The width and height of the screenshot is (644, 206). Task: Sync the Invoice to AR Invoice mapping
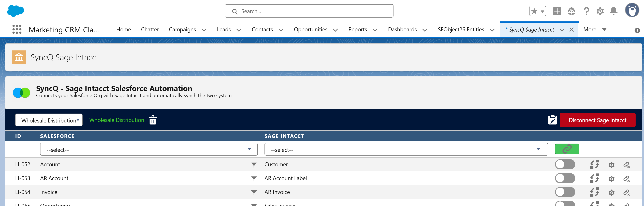tap(594, 192)
